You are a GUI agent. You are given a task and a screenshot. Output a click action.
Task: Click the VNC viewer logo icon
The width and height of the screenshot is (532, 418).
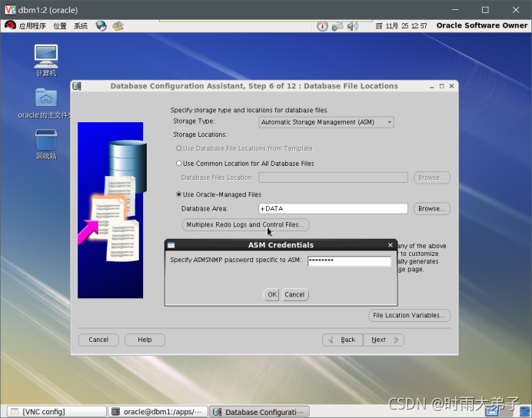click(x=10, y=10)
